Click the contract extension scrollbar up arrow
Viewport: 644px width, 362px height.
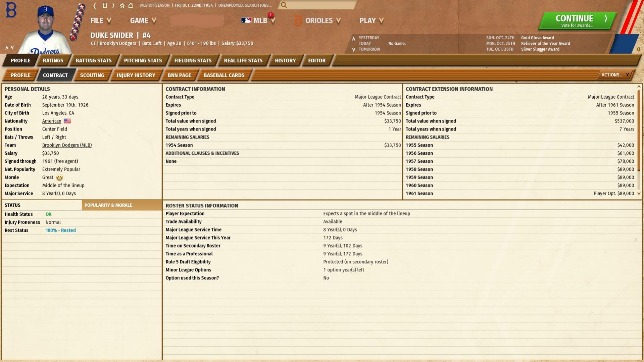[639, 87]
